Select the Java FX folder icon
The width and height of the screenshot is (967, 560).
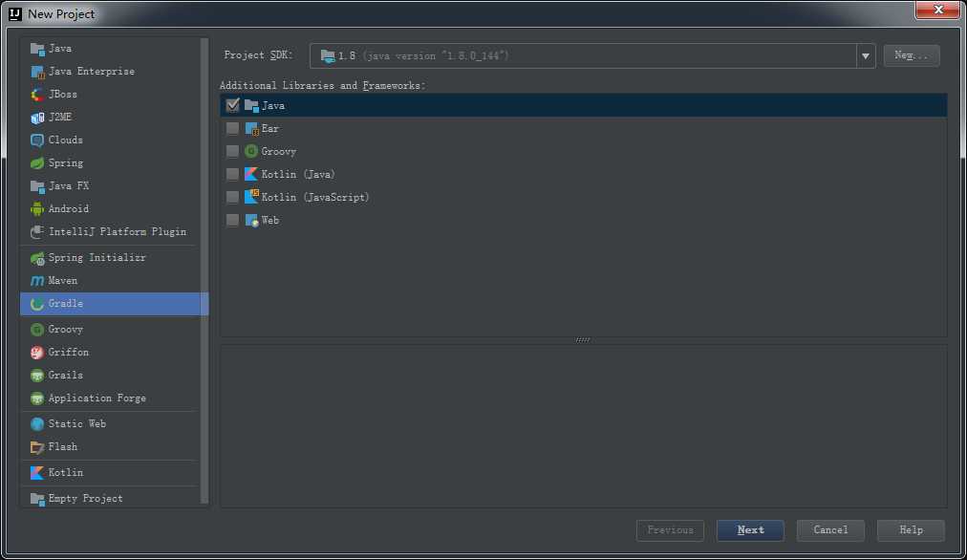pyautogui.click(x=37, y=185)
